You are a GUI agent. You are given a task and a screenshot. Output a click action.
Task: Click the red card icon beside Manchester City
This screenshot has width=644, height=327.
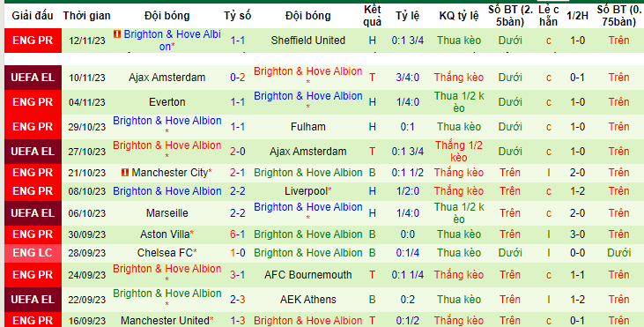click(125, 173)
